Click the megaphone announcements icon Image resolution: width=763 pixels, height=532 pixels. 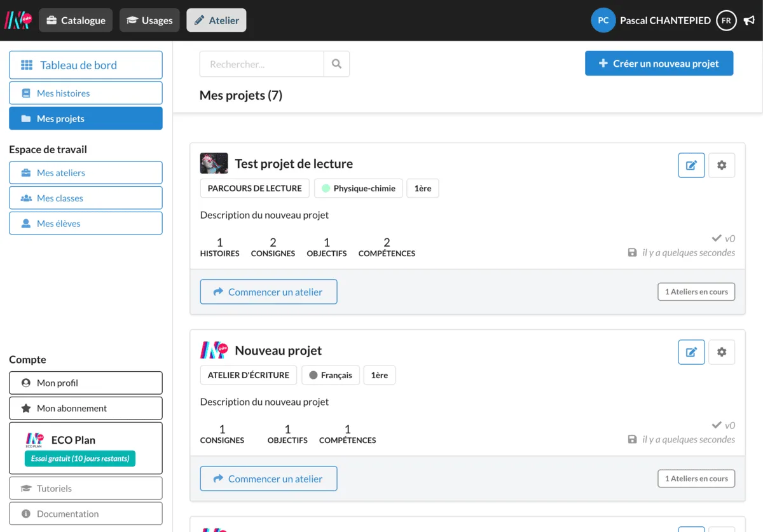pyautogui.click(x=749, y=20)
